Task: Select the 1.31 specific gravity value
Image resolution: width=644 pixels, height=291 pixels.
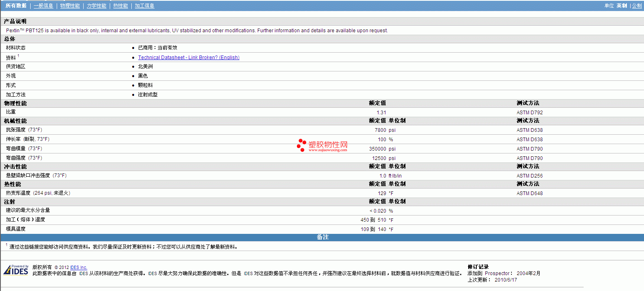Action: pyautogui.click(x=381, y=113)
